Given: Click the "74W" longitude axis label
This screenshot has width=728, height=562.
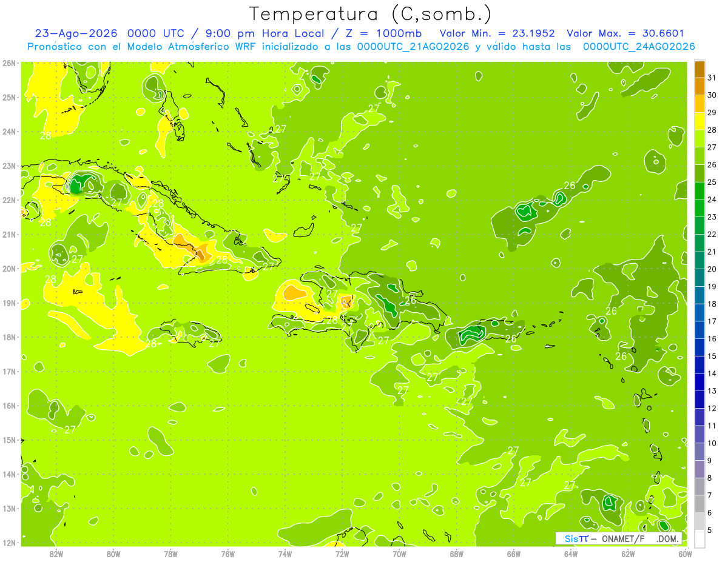Looking at the screenshot, I should (285, 554).
